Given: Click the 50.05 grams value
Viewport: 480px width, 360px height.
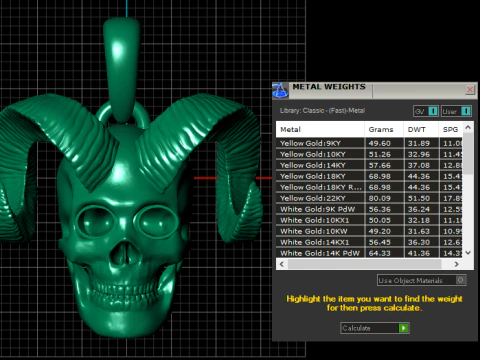Looking at the screenshot, I should tap(379, 220).
